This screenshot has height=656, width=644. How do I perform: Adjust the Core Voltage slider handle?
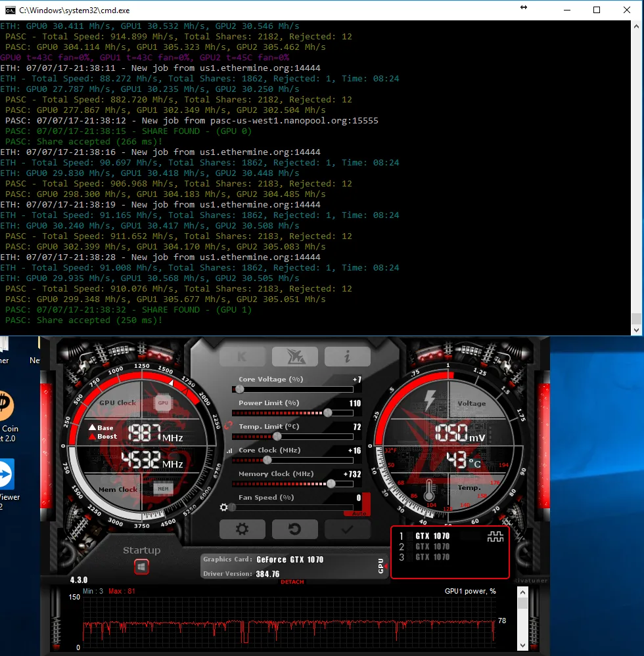239,389
